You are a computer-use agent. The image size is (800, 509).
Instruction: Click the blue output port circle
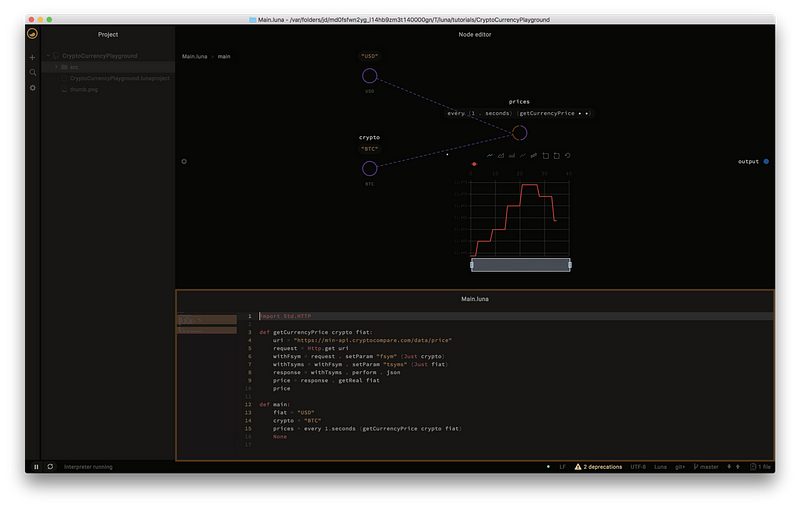click(766, 161)
